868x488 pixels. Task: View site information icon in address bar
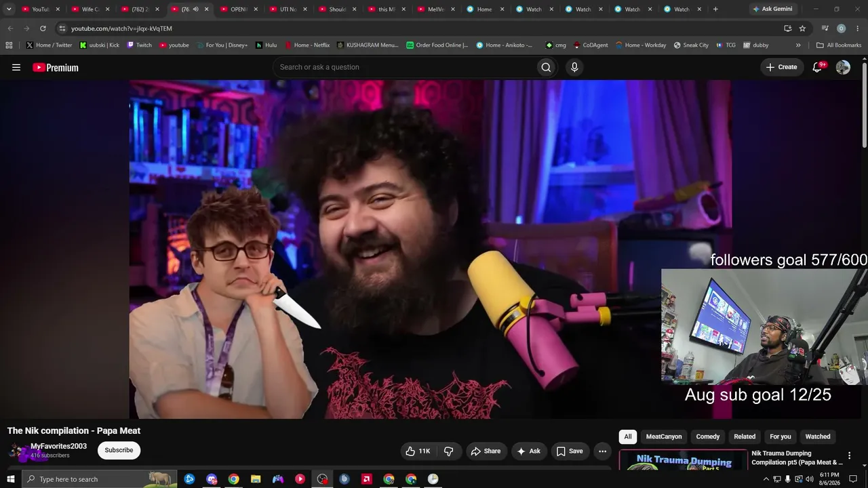point(62,28)
